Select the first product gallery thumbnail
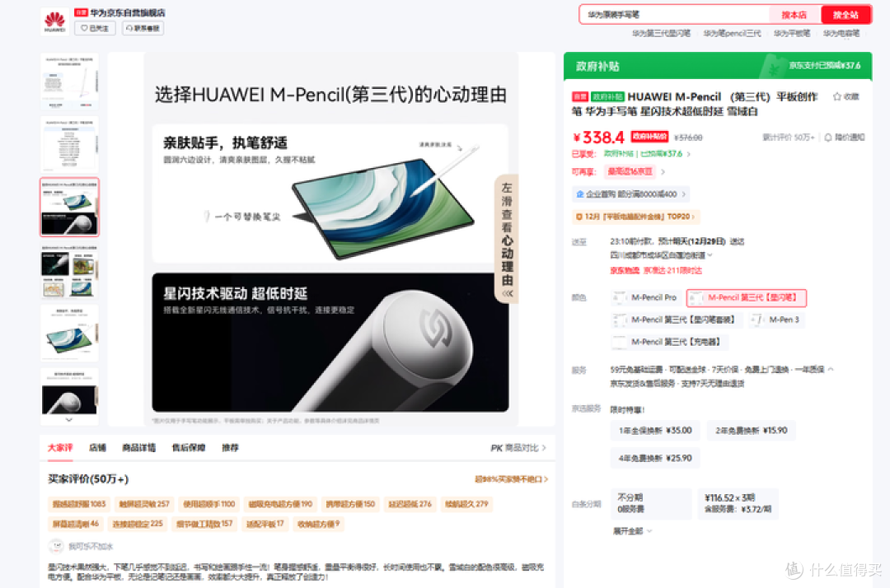The width and height of the screenshot is (890, 588). pyautogui.click(x=70, y=81)
